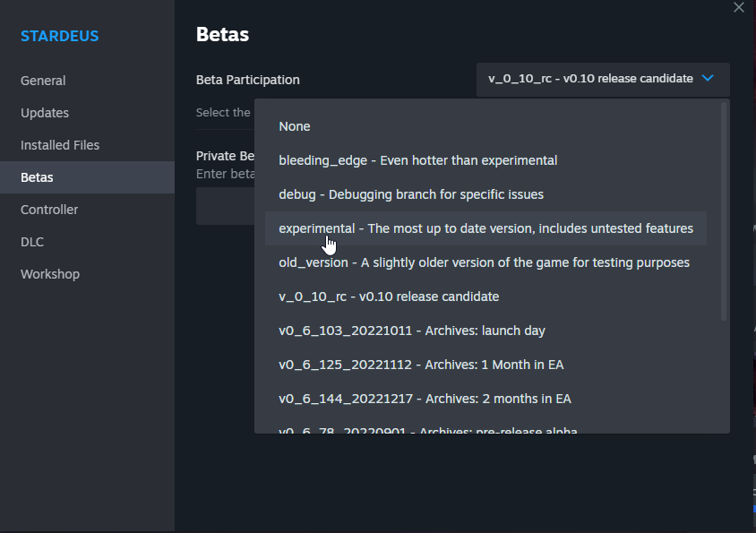Choose Archives: 2 months in EA
This screenshot has width=756, height=533.
pyautogui.click(x=485, y=399)
